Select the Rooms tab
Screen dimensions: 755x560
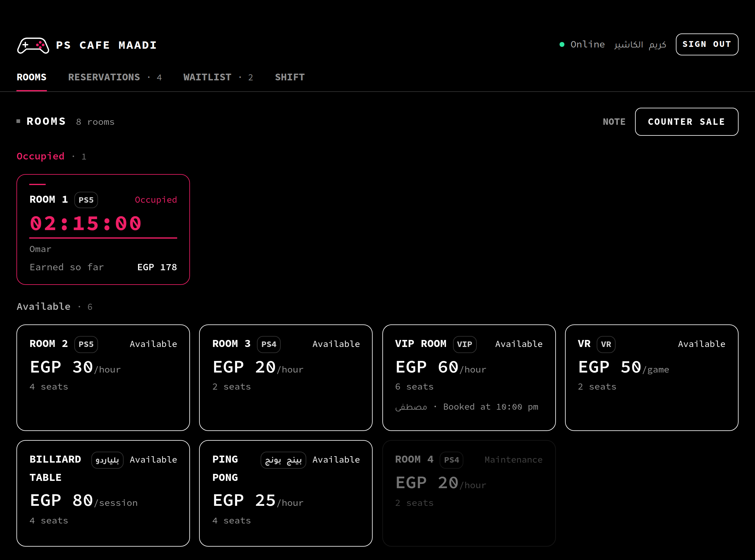[32, 77]
